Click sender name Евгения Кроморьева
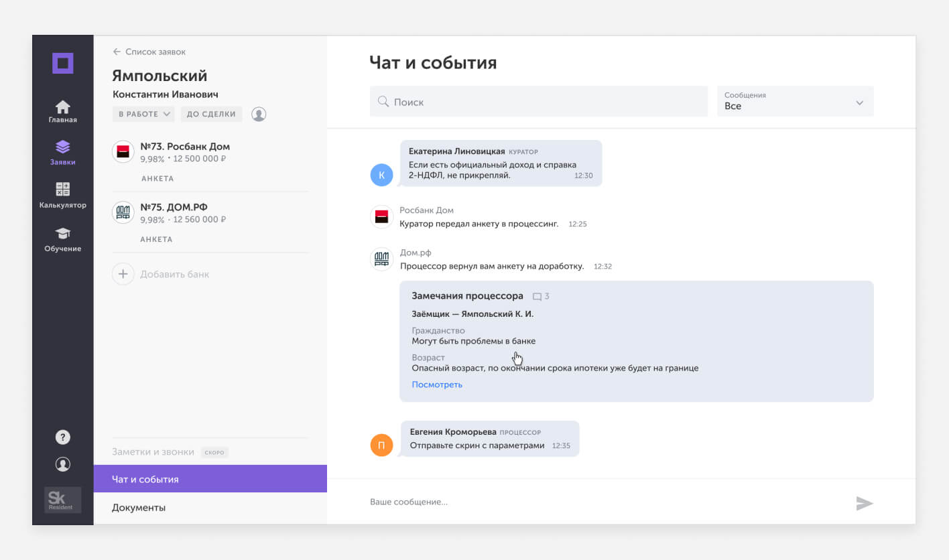This screenshot has height=560, width=949. coord(453,432)
